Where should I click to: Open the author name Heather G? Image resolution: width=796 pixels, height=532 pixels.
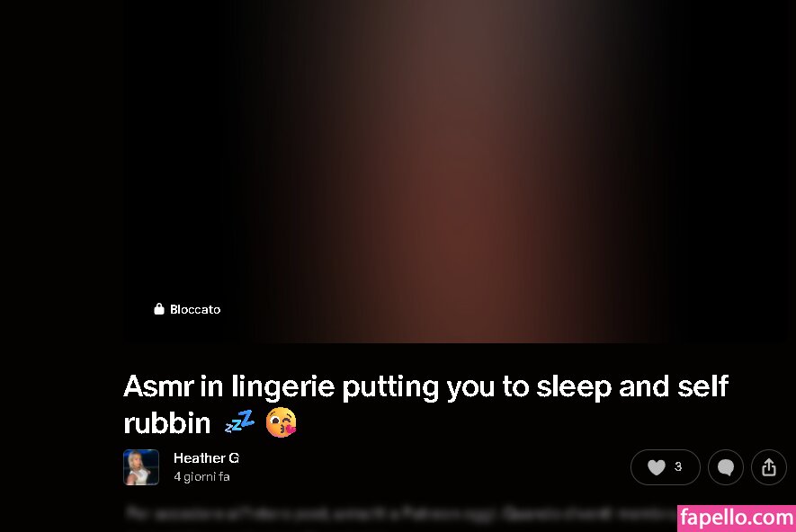[206, 458]
